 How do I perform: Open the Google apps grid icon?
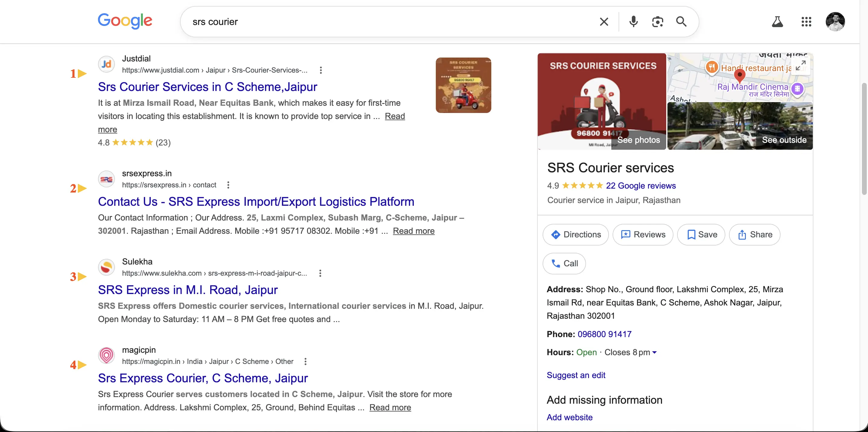click(806, 22)
